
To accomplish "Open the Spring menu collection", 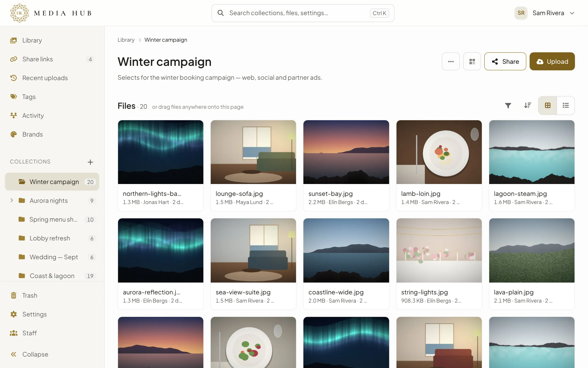I will coord(52,219).
